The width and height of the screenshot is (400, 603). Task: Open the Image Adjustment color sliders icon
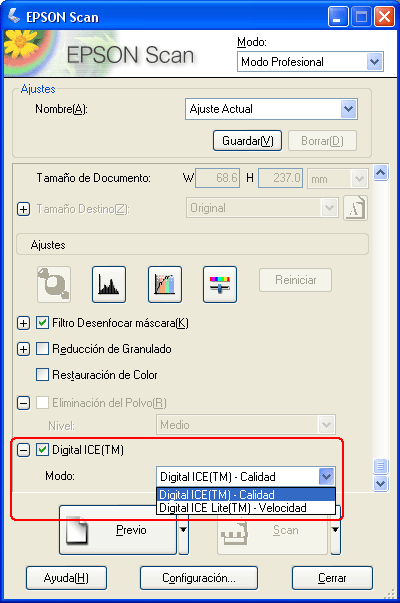click(x=220, y=284)
